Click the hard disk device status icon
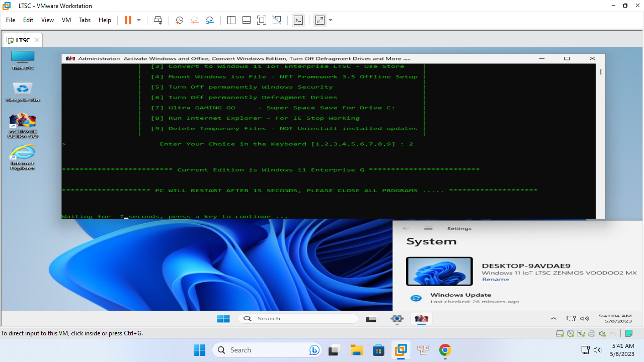Viewport: 644px width, 362px height. click(x=559, y=333)
